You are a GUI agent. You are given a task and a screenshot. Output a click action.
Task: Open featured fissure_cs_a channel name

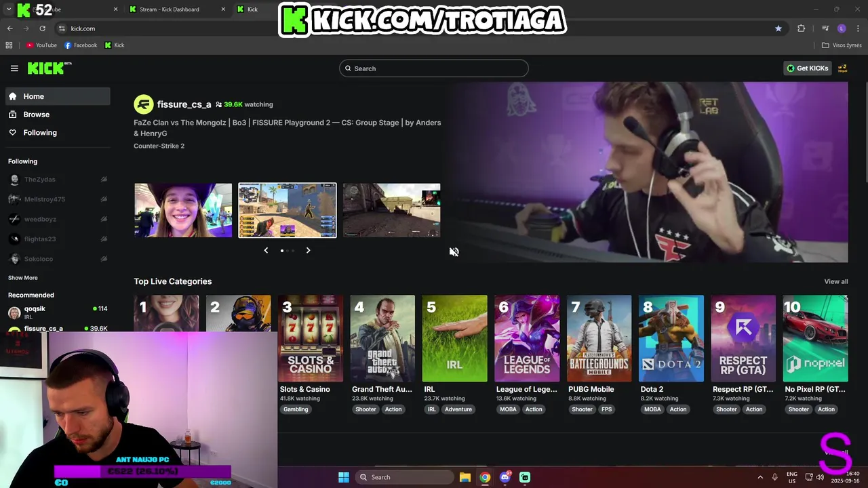pyautogui.click(x=184, y=104)
